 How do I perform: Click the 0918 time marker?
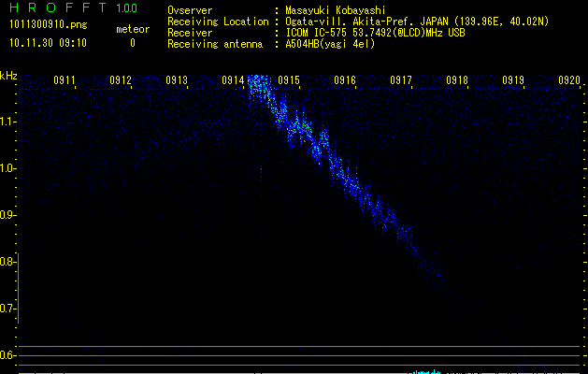pyautogui.click(x=457, y=80)
